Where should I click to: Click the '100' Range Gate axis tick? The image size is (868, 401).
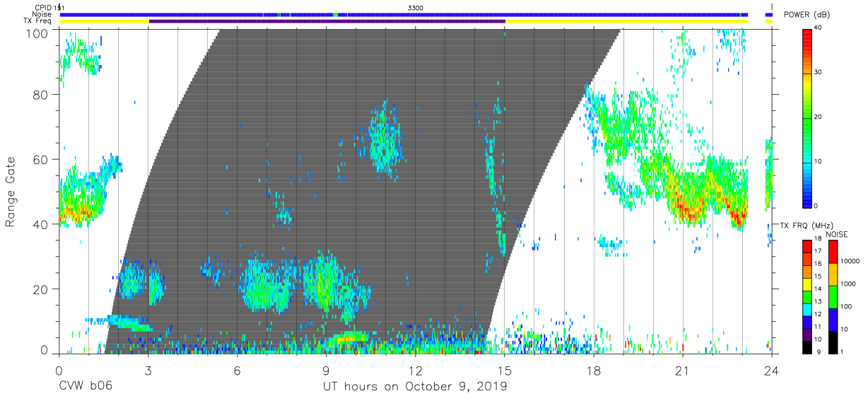[x=37, y=33]
